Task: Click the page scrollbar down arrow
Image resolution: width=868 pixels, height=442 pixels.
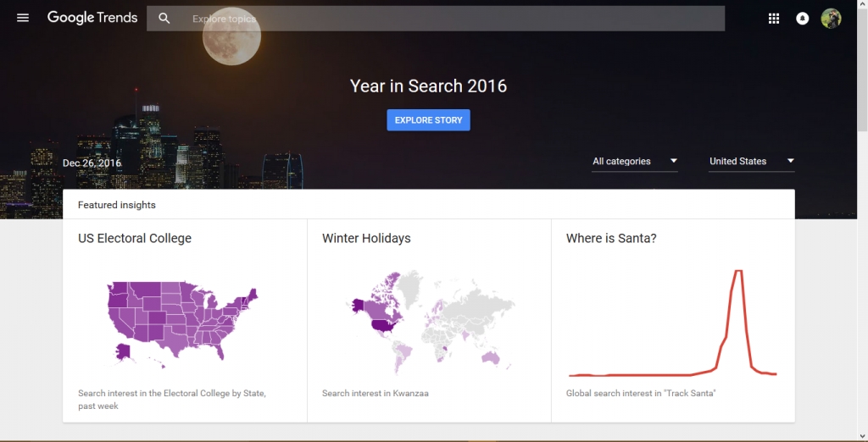Action: [862, 436]
